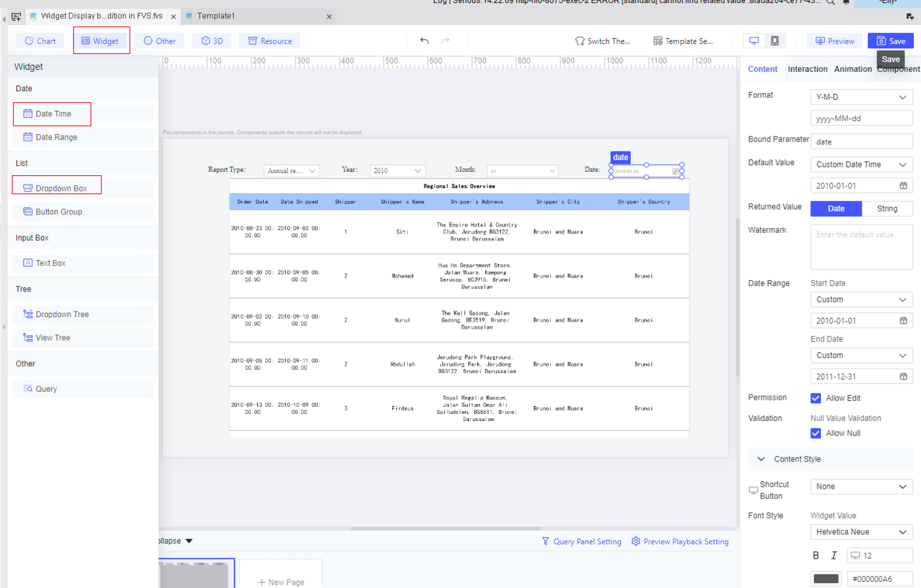Image resolution: width=921 pixels, height=588 pixels.
Task: Click the horizontal canvas scrollbar
Action: point(446,528)
